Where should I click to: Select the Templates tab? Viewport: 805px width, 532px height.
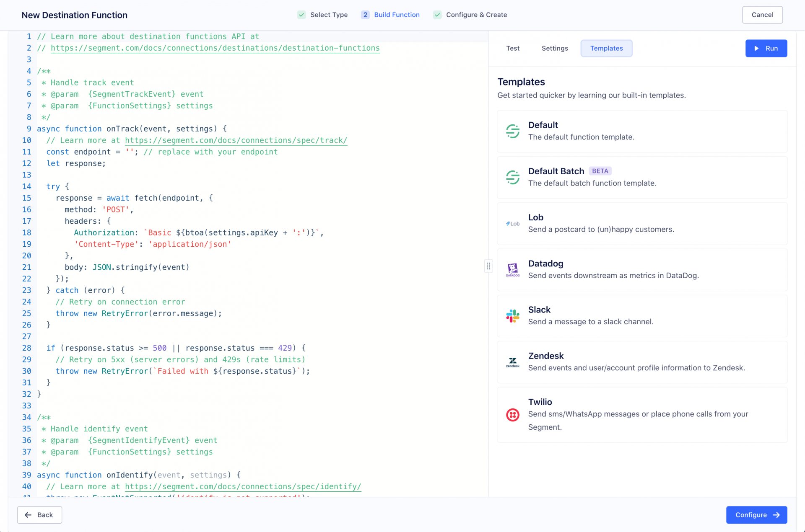(606, 48)
